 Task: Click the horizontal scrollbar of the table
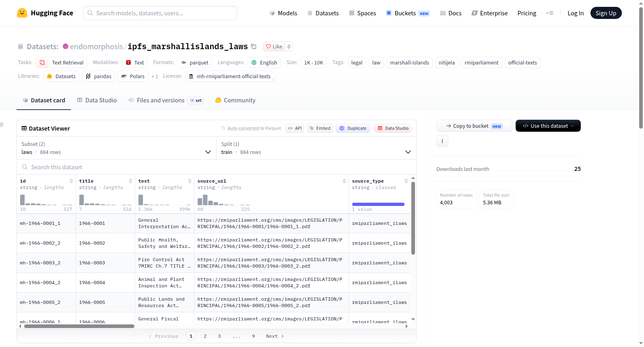(79, 326)
